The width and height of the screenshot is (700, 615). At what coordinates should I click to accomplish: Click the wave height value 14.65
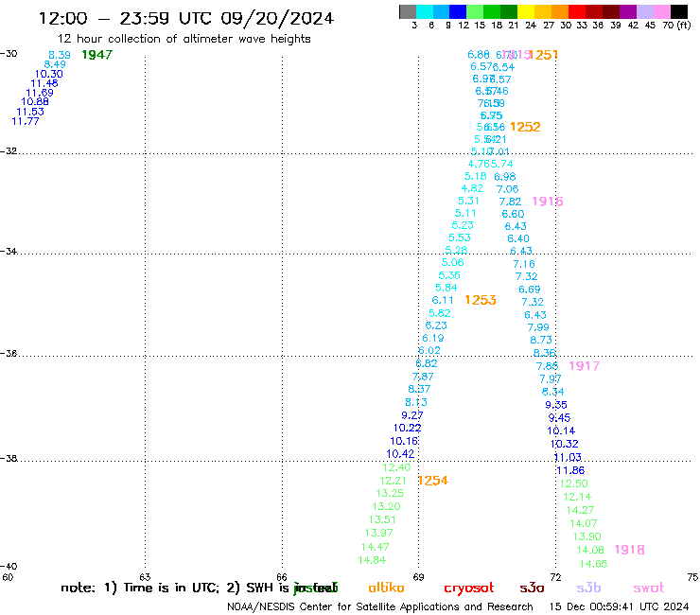(594, 564)
